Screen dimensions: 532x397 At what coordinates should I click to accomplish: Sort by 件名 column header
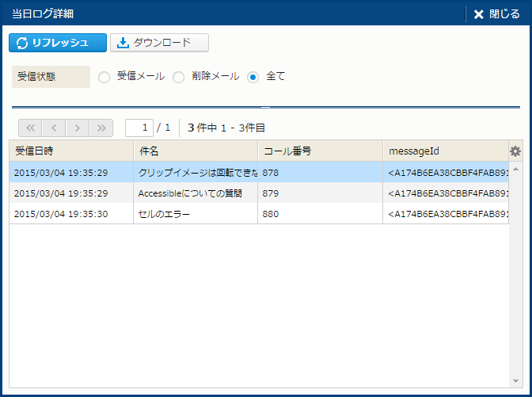click(x=196, y=151)
